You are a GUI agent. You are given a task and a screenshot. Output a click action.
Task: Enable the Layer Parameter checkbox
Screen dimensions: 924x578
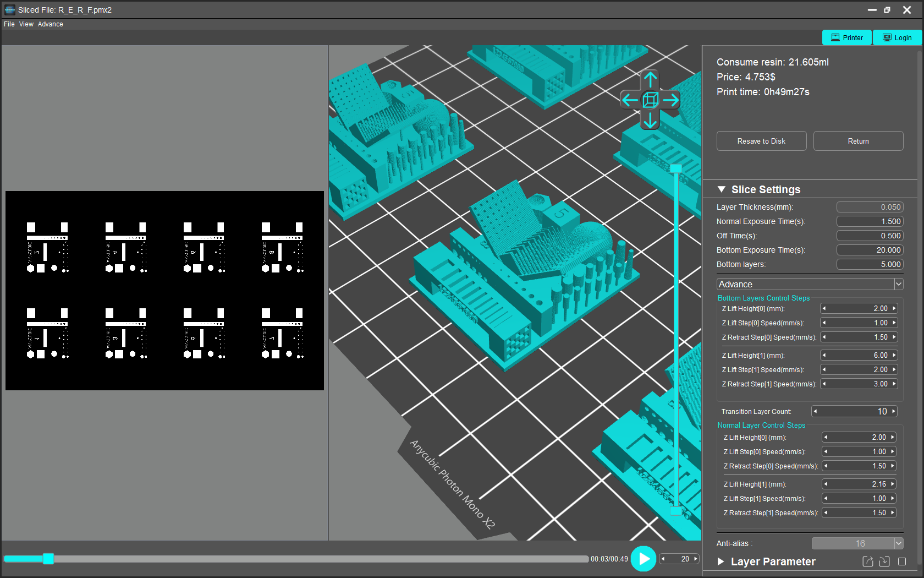point(902,561)
